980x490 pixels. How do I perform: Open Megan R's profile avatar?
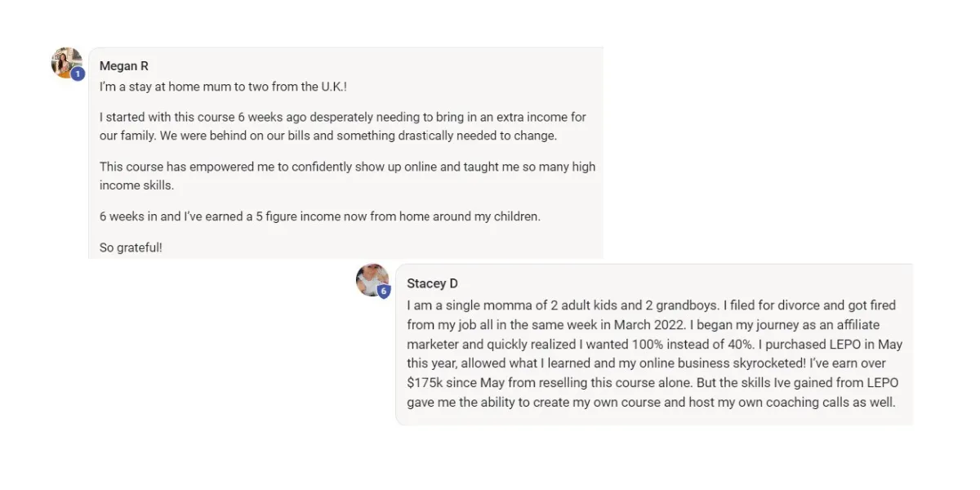[66, 62]
